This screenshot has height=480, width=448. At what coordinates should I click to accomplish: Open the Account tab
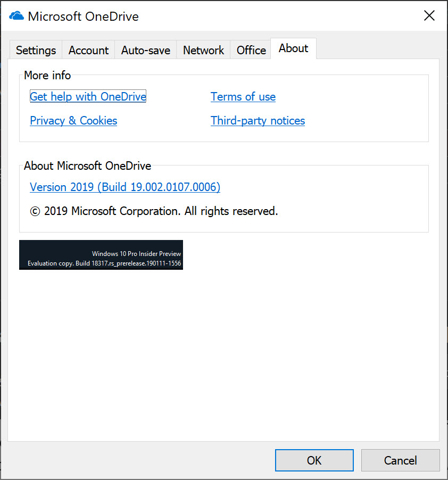tap(88, 50)
